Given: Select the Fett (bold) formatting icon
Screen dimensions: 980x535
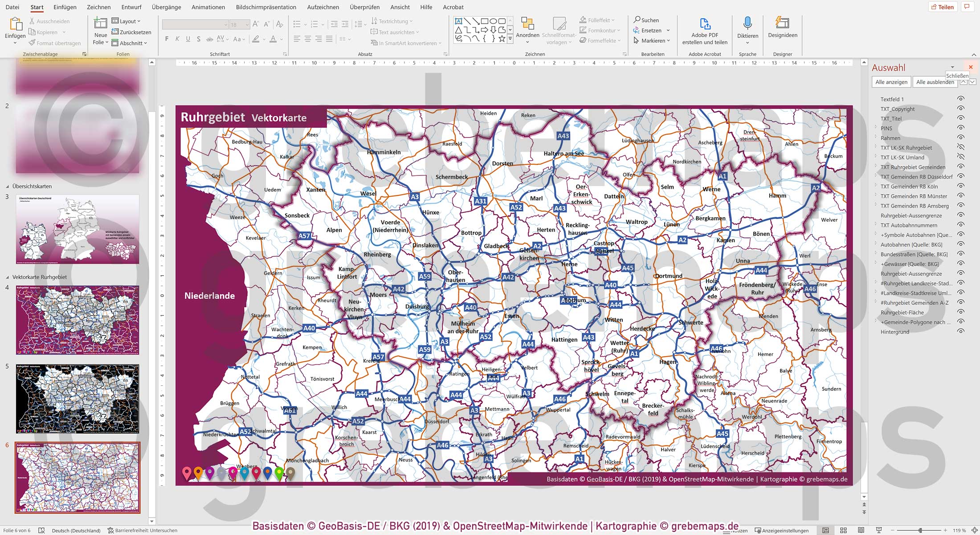Looking at the screenshot, I should pos(166,39).
